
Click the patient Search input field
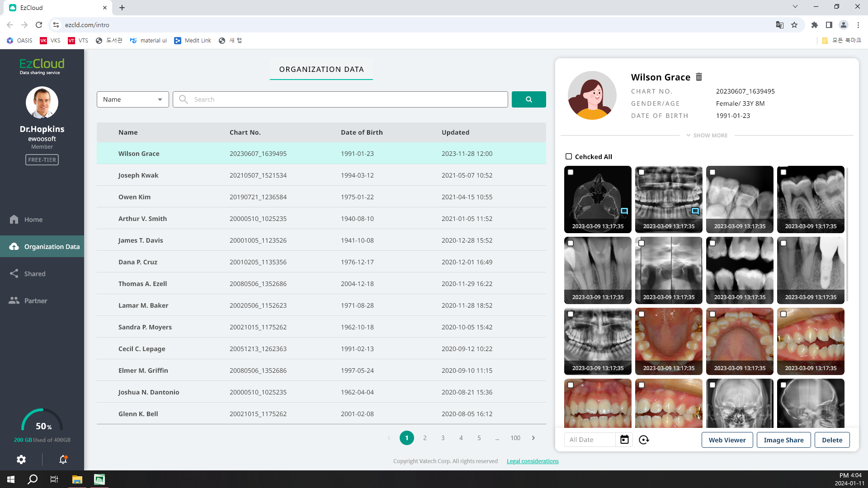pyautogui.click(x=344, y=99)
